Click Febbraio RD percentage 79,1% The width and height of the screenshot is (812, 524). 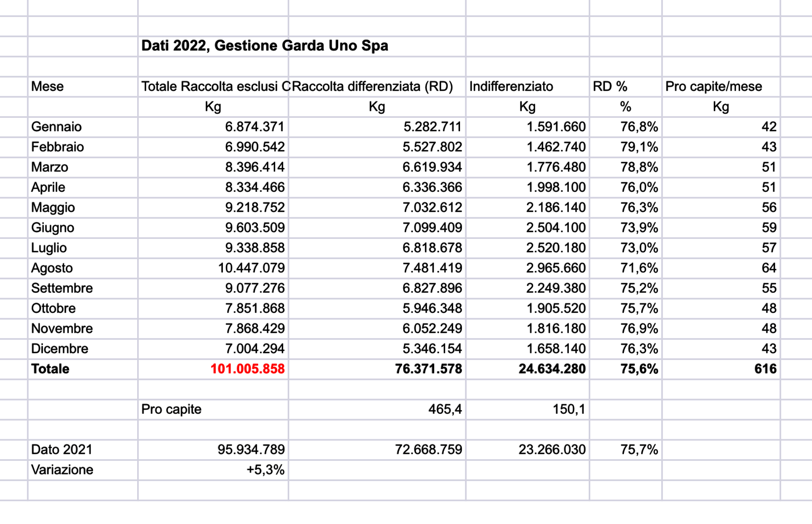(x=639, y=147)
